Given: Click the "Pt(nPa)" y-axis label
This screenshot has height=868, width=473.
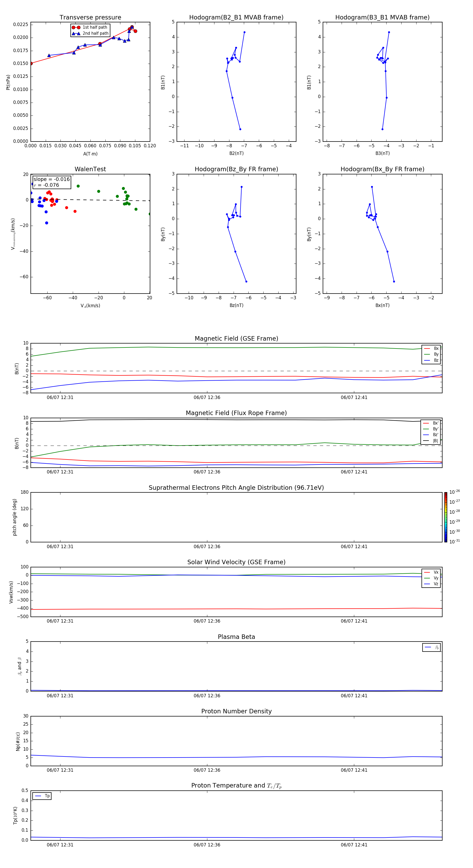Looking at the screenshot, I should click(8, 82).
